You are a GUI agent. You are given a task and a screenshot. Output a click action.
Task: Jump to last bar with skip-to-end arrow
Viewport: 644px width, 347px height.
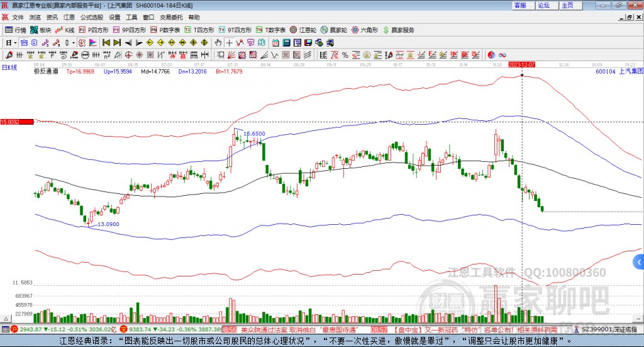pos(117,43)
